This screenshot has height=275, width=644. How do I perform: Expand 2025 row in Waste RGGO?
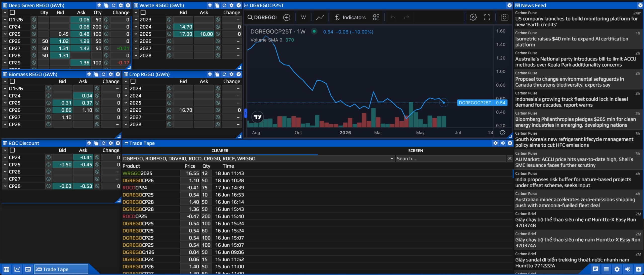[x=136, y=34]
